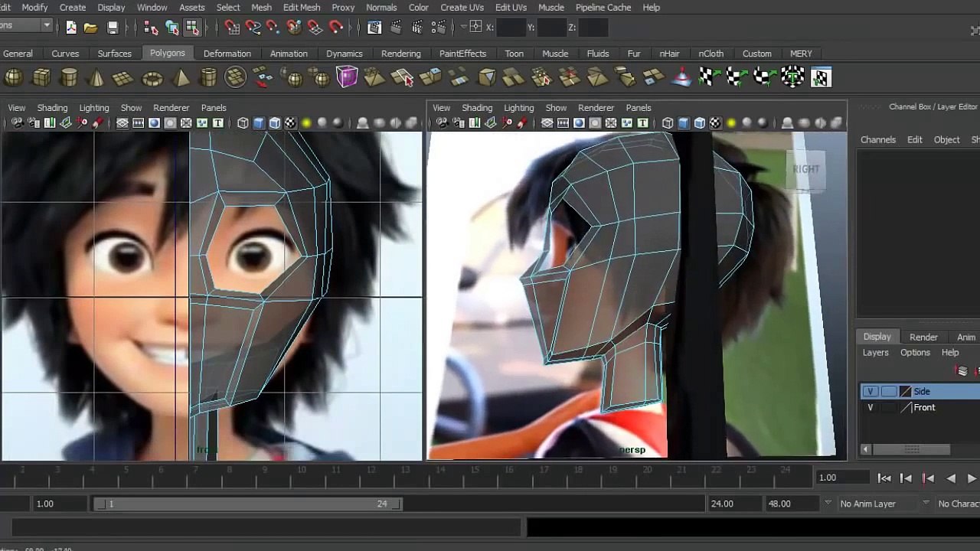Open the Layers menu in layer editor

(876, 353)
